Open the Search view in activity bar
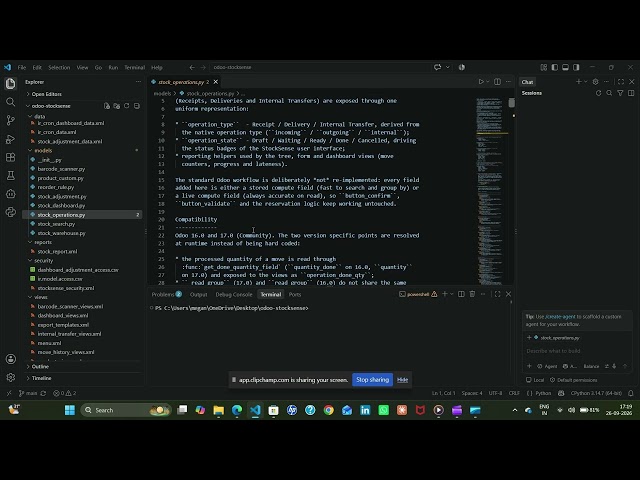 tap(11, 102)
